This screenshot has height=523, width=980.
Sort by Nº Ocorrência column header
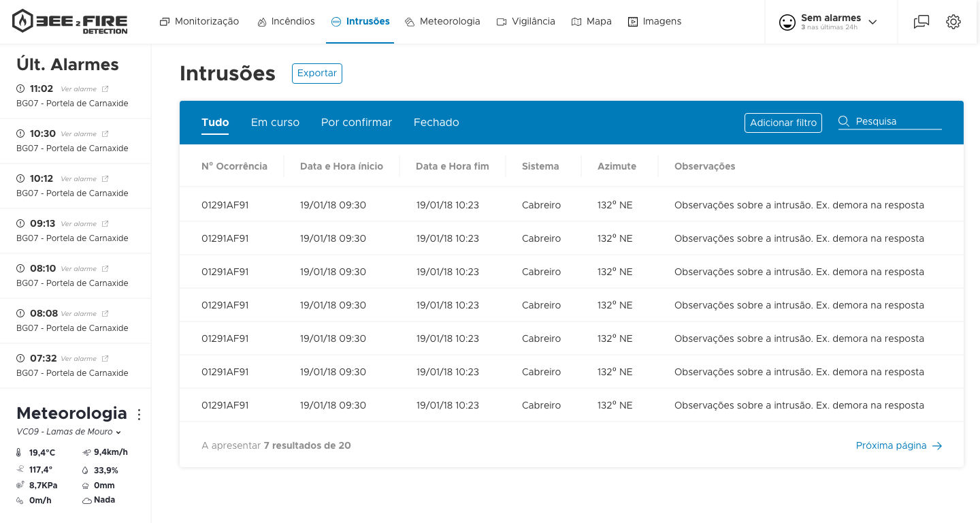tap(234, 166)
